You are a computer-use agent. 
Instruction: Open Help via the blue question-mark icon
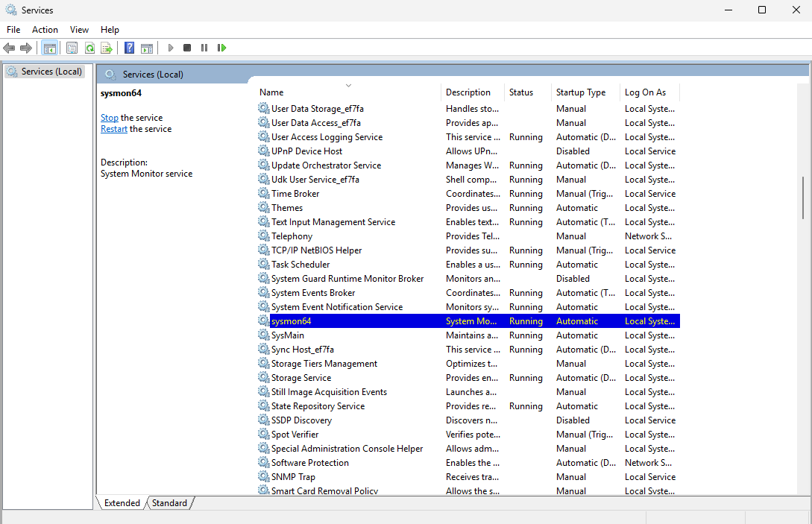click(129, 48)
